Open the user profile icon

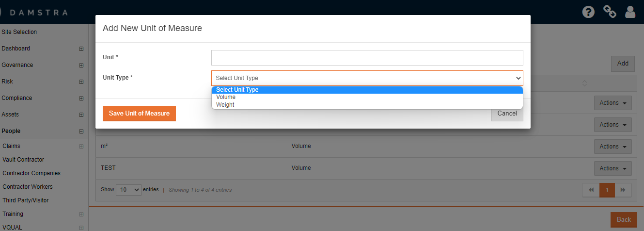pos(630,12)
